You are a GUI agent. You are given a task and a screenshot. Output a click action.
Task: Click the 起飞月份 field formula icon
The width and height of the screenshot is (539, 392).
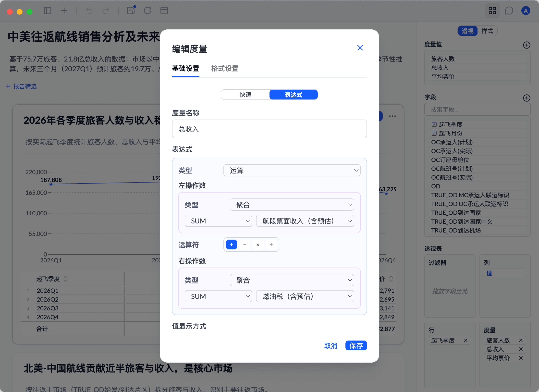coord(434,133)
